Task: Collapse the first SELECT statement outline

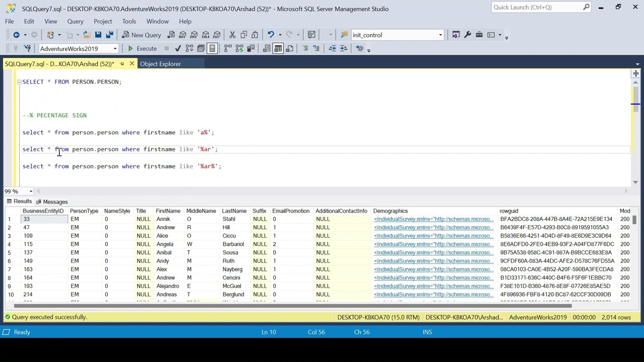Action: point(19,82)
